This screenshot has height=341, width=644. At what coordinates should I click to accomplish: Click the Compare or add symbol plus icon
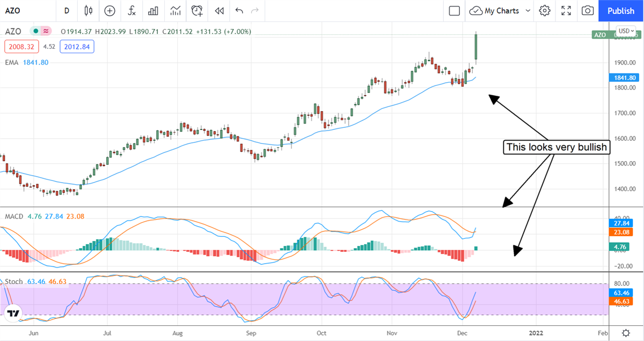[110, 10]
